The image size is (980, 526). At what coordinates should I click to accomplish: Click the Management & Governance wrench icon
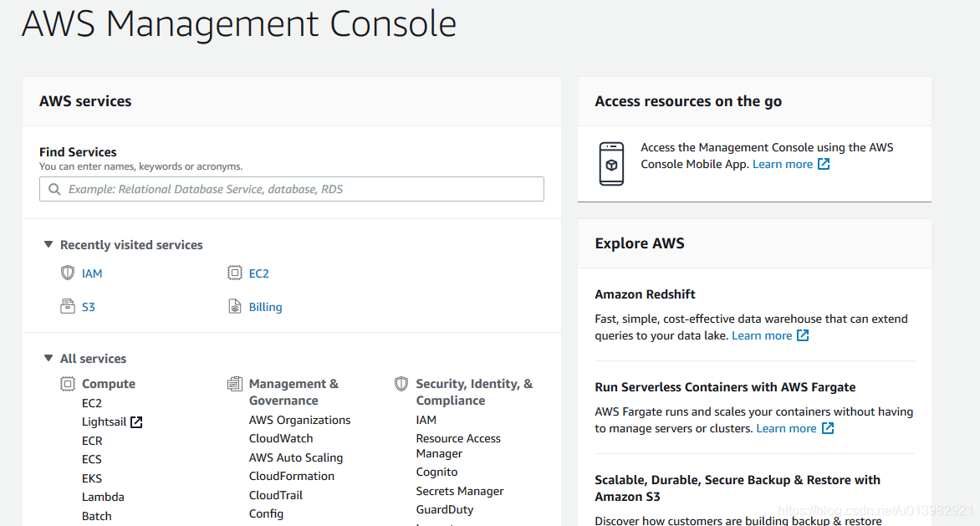234,384
